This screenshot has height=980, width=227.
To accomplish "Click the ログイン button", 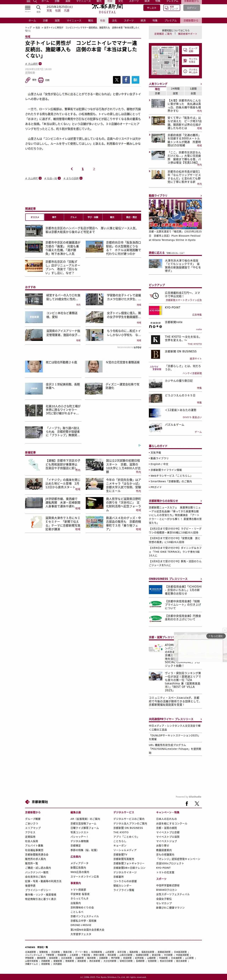I will [192, 8].
